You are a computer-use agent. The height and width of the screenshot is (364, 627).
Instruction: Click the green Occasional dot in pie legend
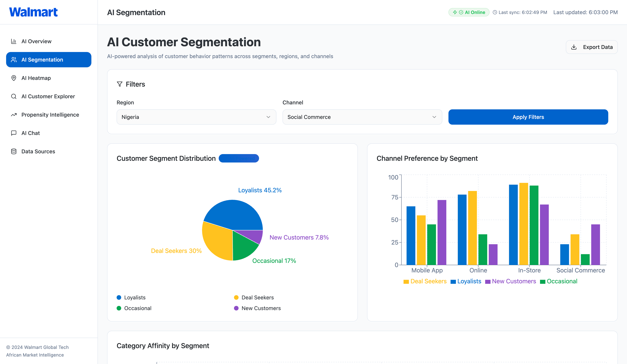(119, 308)
